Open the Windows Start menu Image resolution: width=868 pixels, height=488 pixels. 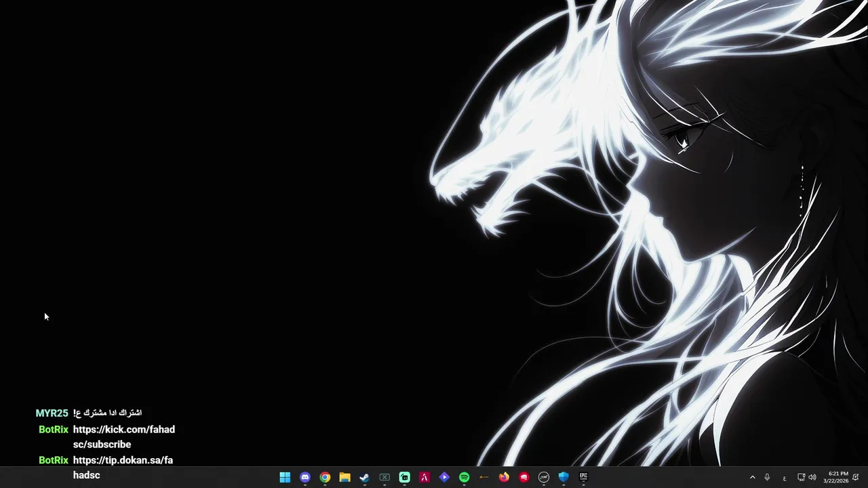(285, 477)
